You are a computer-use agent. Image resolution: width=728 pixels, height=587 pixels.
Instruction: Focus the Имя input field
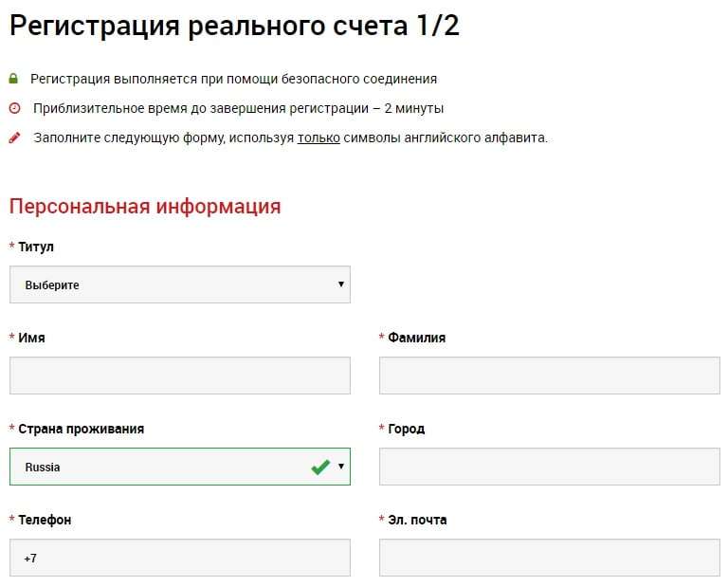click(180, 376)
